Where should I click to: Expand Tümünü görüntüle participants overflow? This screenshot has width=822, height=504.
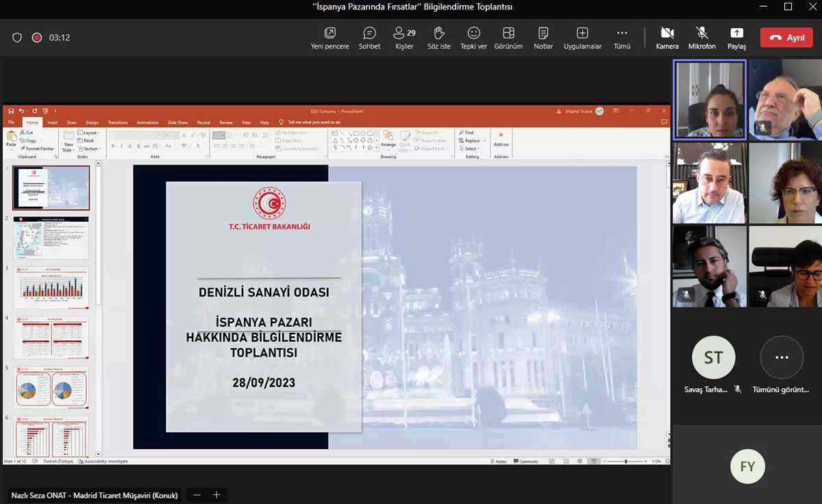pos(782,357)
